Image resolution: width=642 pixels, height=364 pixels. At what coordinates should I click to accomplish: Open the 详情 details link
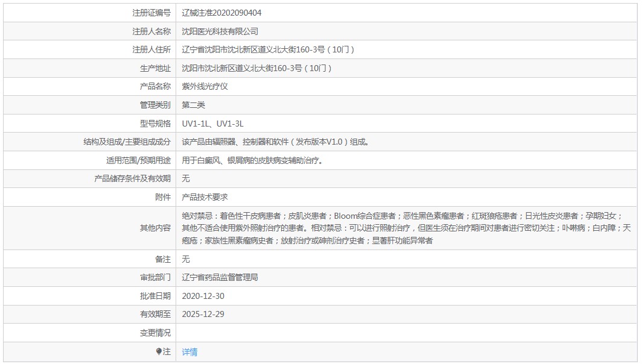[x=189, y=352]
